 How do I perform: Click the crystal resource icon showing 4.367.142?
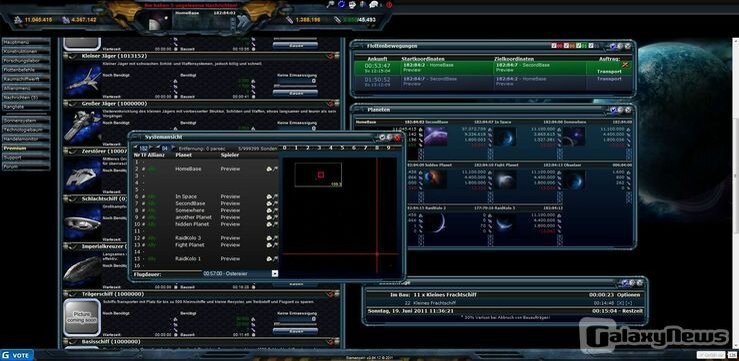[x=66, y=20]
